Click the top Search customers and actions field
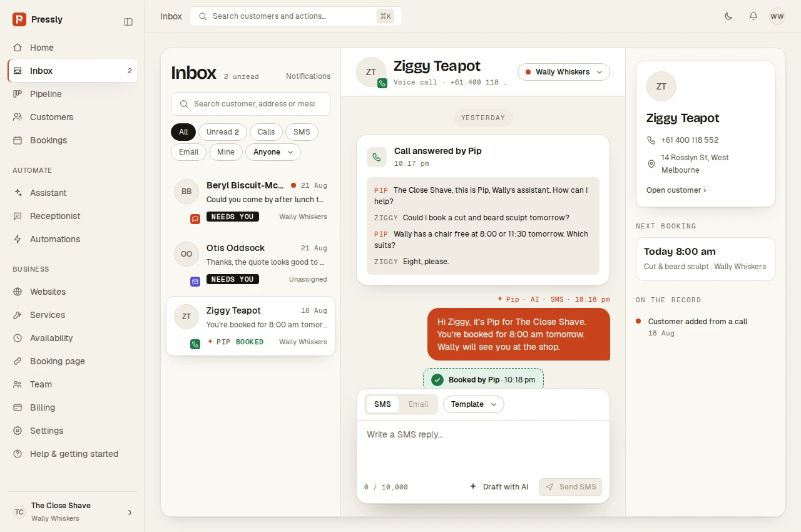The height and width of the screenshot is (532, 801). coord(296,16)
